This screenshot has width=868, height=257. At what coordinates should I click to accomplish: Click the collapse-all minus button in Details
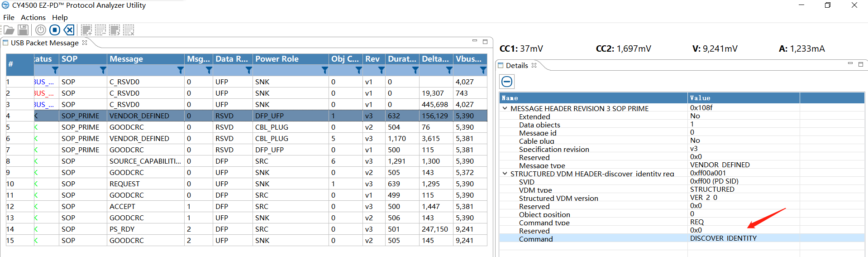(x=507, y=82)
